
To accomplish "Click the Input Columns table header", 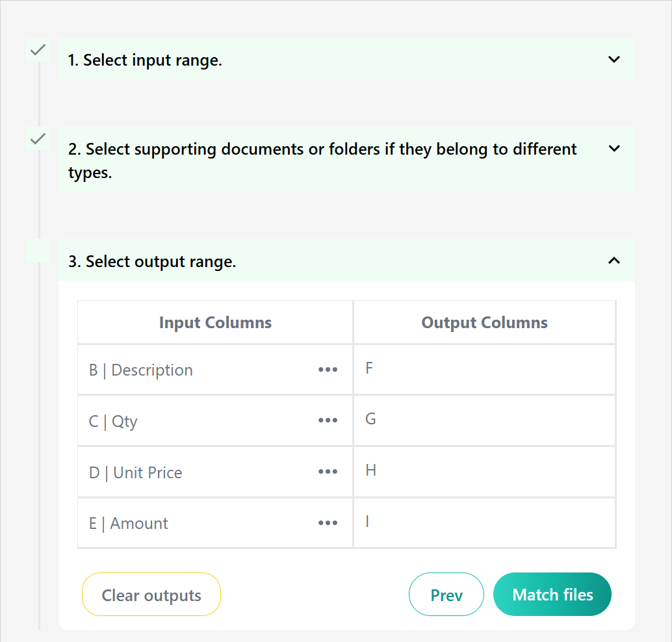I will 215,322.
